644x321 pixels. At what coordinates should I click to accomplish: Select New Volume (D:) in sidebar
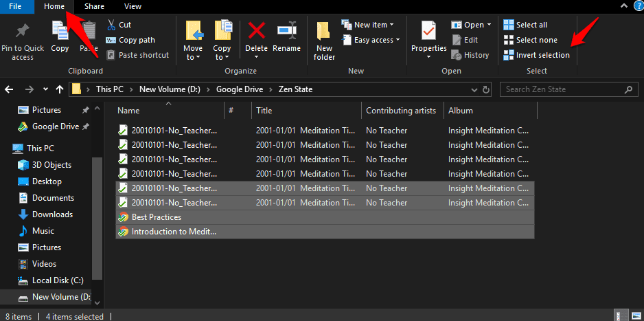pyautogui.click(x=54, y=297)
